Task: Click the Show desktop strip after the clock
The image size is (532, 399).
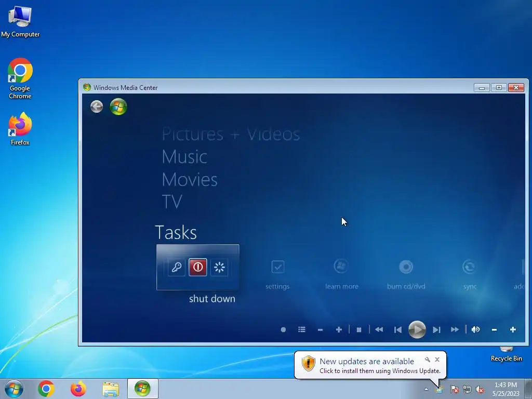Action: (x=528, y=389)
